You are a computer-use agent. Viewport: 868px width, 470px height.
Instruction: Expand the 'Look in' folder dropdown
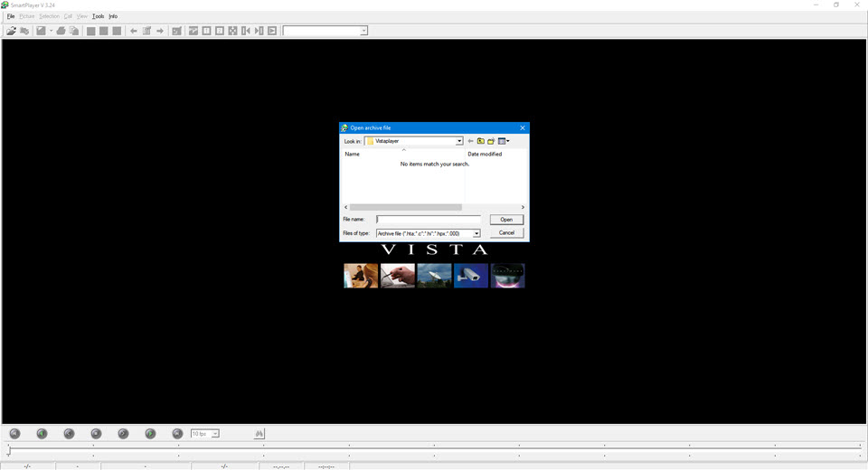(459, 141)
